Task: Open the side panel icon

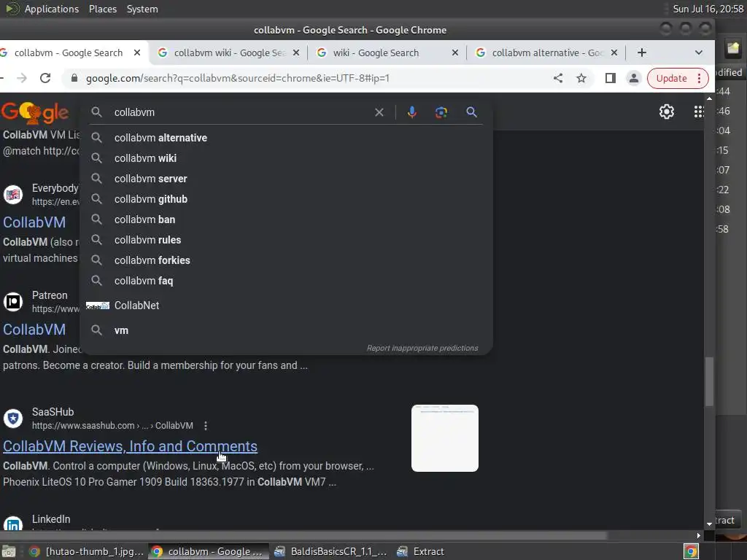Action: click(x=611, y=78)
